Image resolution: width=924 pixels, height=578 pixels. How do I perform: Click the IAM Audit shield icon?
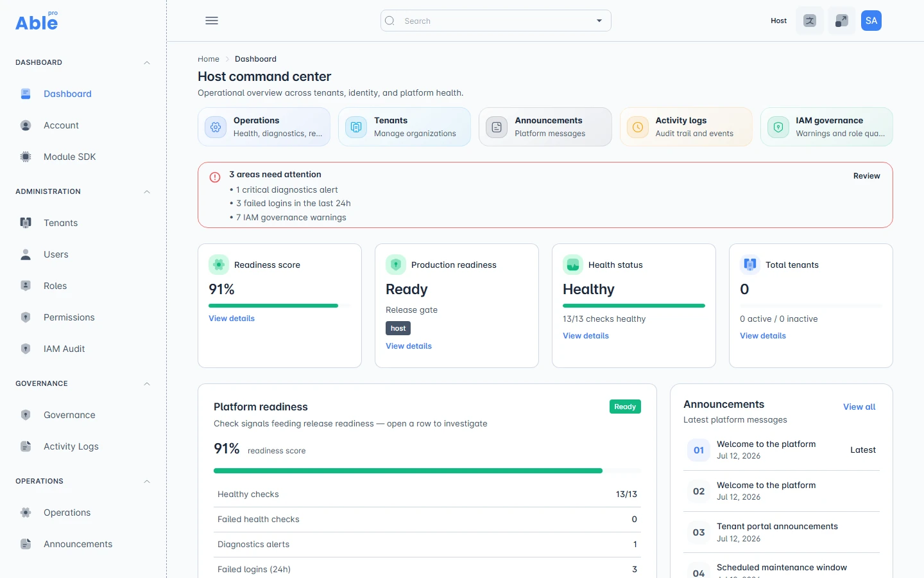tap(26, 349)
